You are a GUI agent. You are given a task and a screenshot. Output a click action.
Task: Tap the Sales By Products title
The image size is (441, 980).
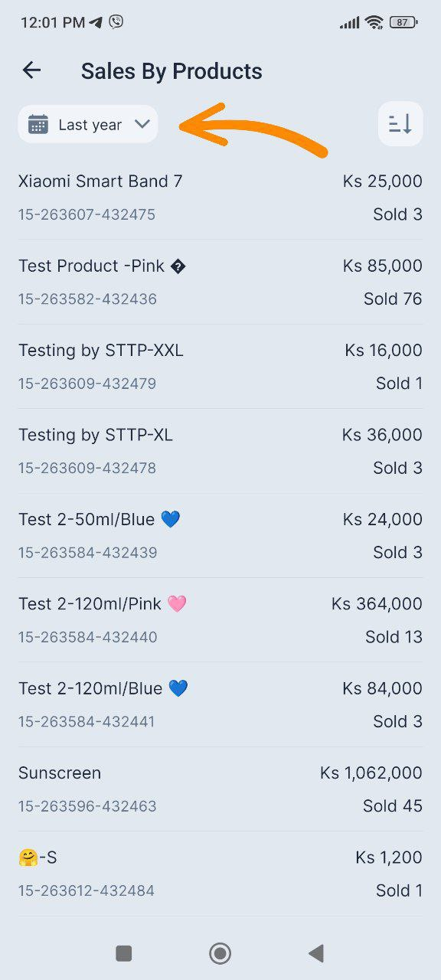point(171,71)
